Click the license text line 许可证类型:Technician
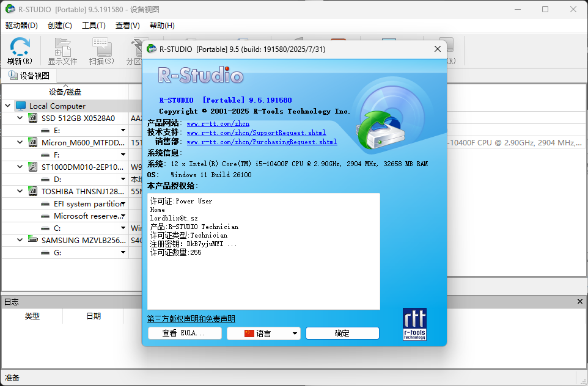This screenshot has height=386, width=588. click(x=189, y=235)
